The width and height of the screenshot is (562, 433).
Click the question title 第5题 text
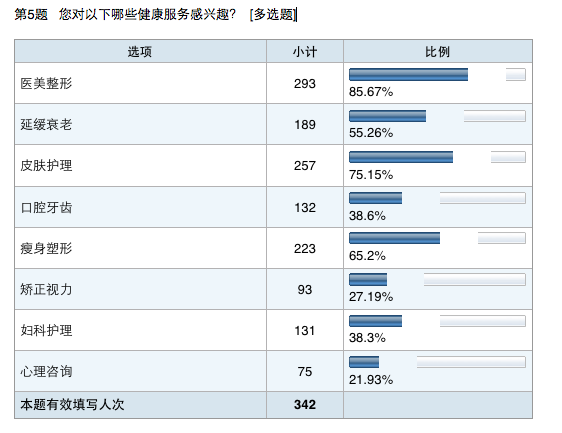(31, 15)
